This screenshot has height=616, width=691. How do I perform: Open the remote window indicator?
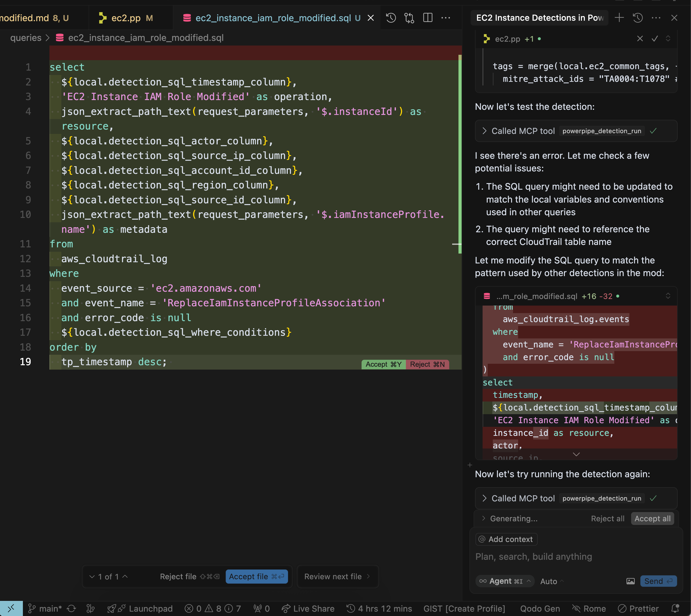(x=11, y=608)
